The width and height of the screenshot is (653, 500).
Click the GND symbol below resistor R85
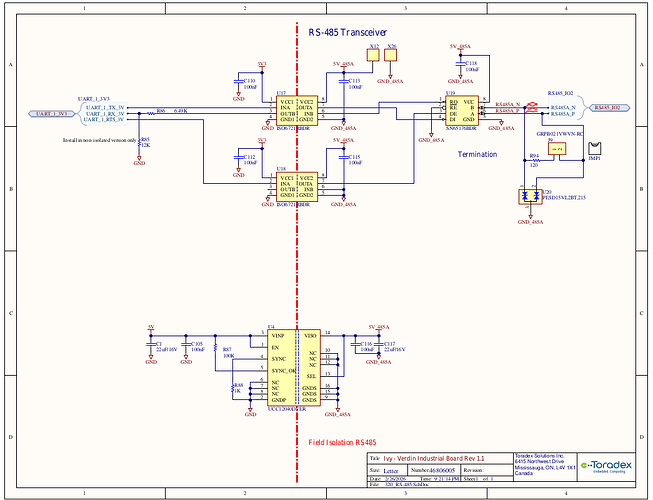(x=139, y=161)
